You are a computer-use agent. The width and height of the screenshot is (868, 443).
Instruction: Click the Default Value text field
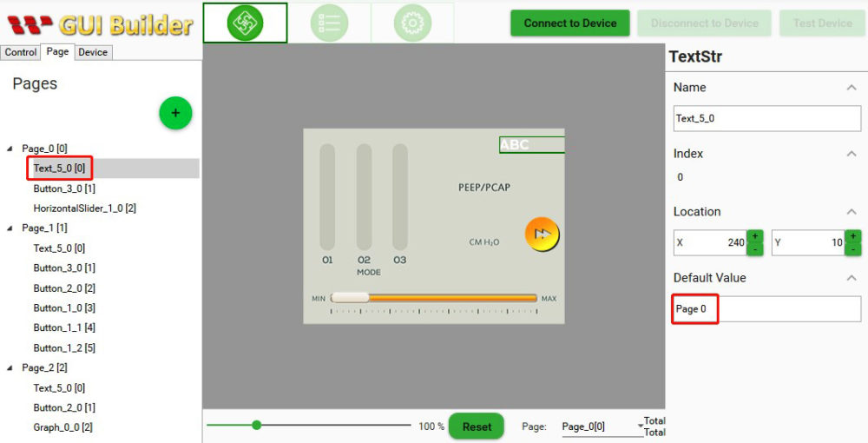(767, 309)
